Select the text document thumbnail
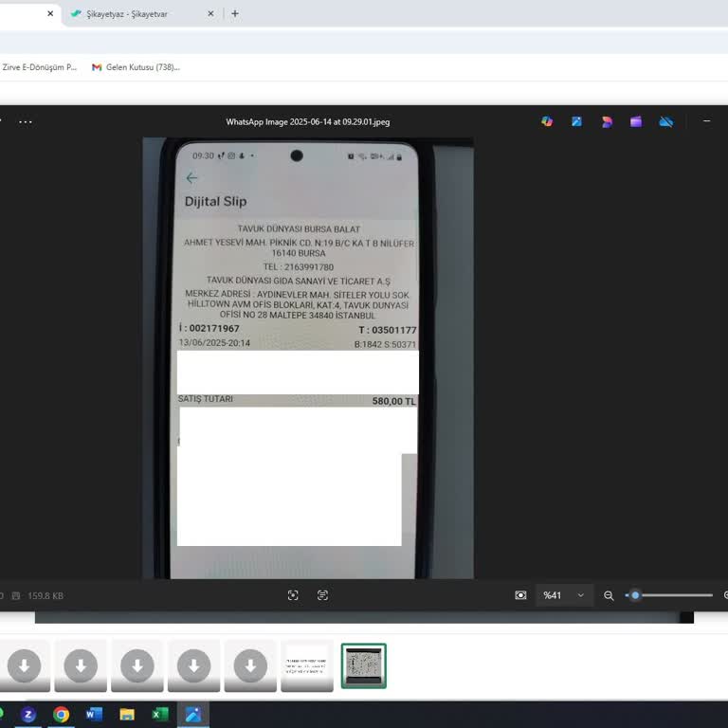This screenshot has height=728, width=728. (x=307, y=665)
